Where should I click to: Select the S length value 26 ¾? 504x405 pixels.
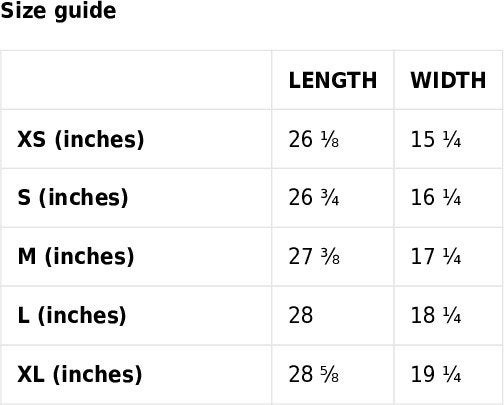point(314,198)
